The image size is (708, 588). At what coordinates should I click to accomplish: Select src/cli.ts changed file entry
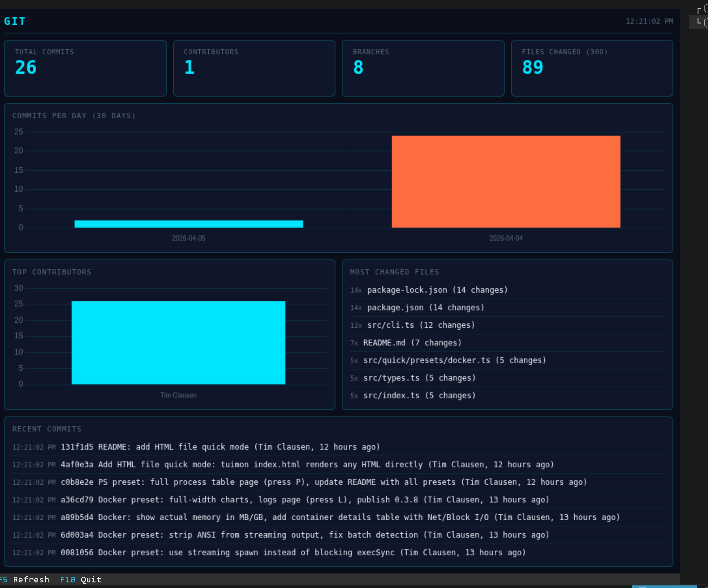coord(420,325)
